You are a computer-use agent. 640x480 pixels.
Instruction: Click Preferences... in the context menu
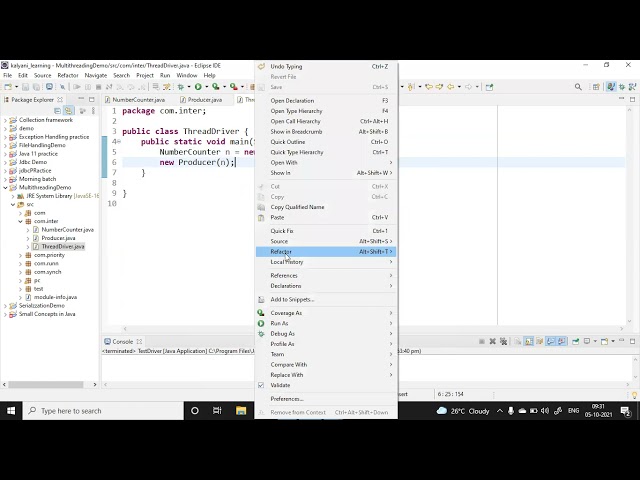pos(326,399)
